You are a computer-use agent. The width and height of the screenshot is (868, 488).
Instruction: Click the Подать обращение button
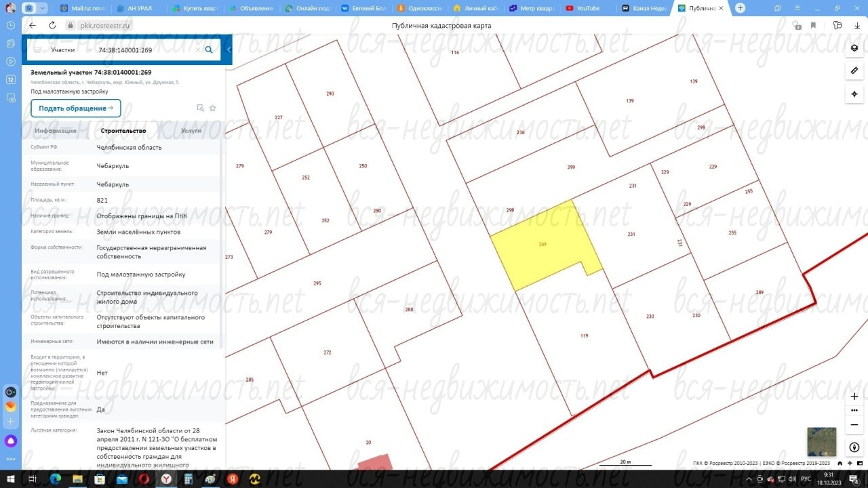click(x=75, y=108)
